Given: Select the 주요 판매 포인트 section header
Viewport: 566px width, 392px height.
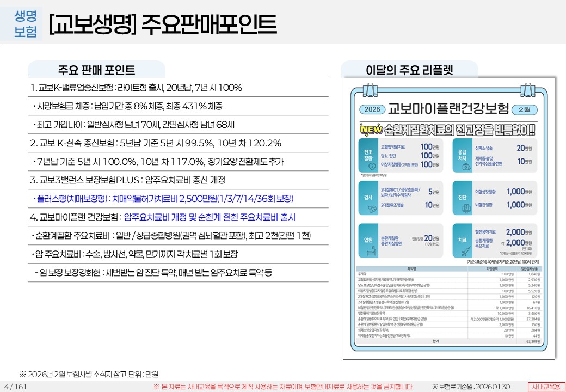Looking at the screenshot, I should coord(96,70).
